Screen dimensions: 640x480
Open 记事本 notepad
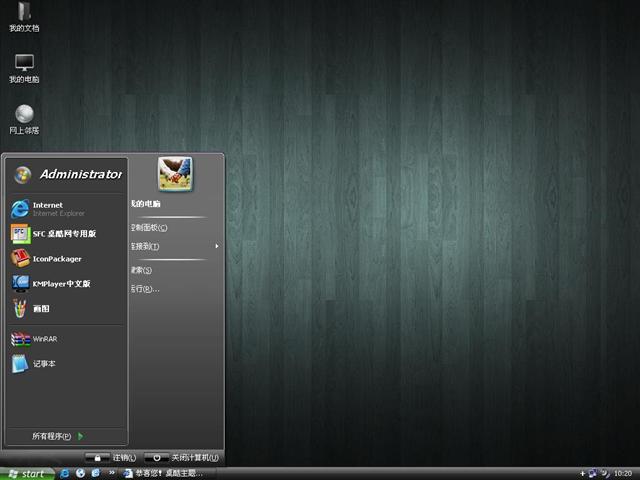43,364
